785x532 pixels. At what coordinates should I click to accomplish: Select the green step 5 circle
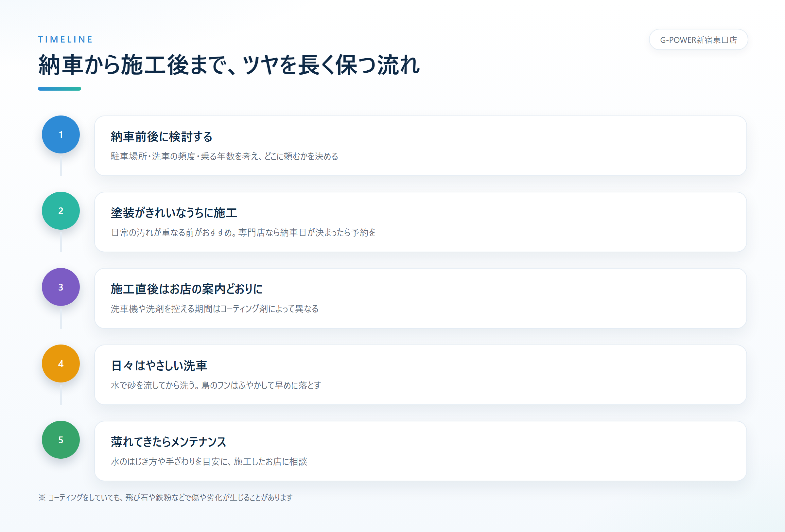click(61, 440)
